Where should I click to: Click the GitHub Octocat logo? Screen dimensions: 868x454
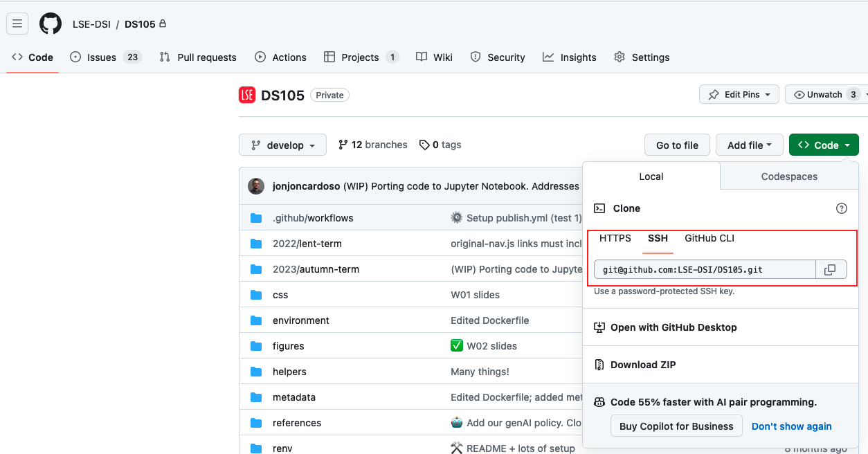(x=51, y=24)
